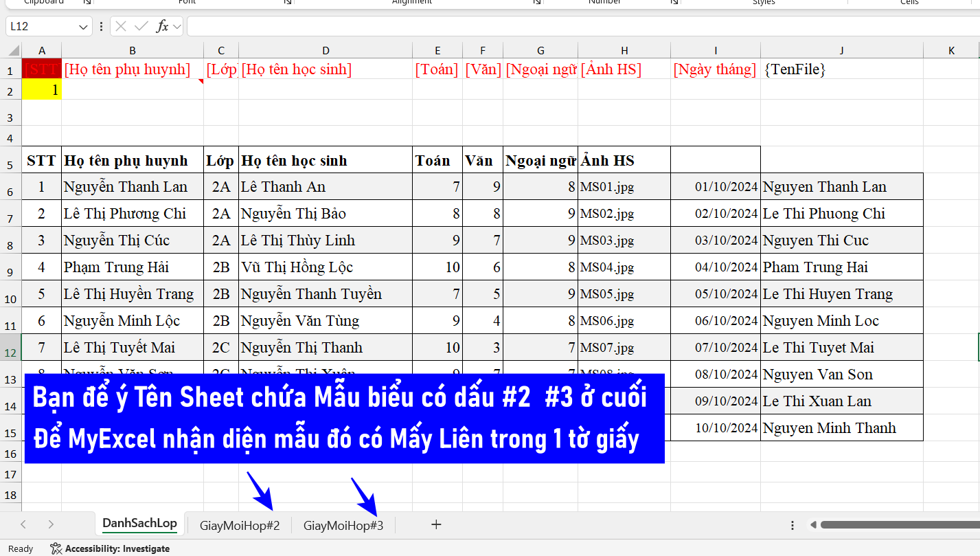Expand the dropdown chevron beside fx
Screen dimensions: 980x556
tap(177, 27)
